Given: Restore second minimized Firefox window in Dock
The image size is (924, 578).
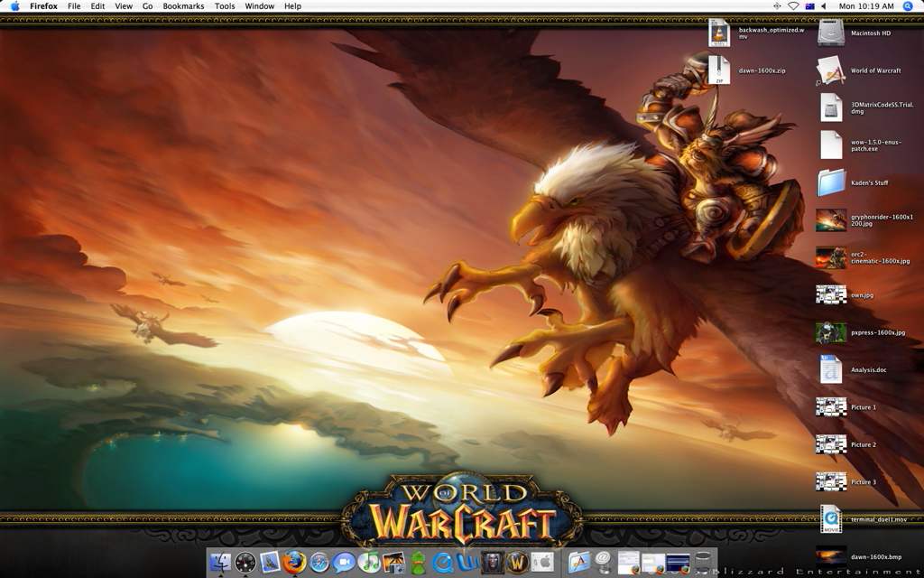Looking at the screenshot, I should tap(653, 562).
